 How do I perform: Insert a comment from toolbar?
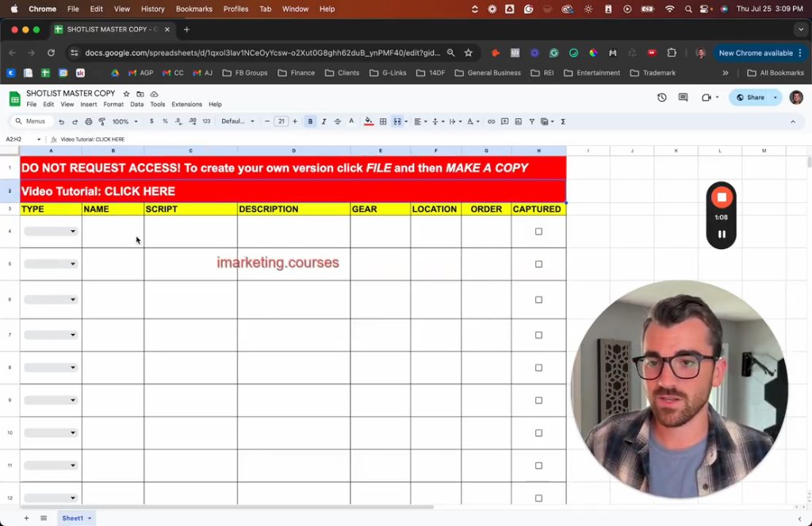tap(504, 121)
